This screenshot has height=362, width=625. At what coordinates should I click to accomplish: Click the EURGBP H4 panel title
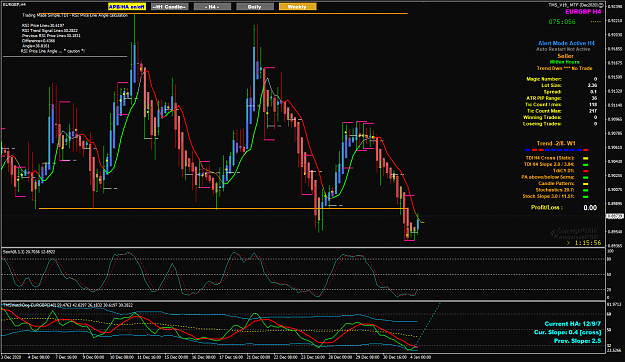click(x=583, y=12)
